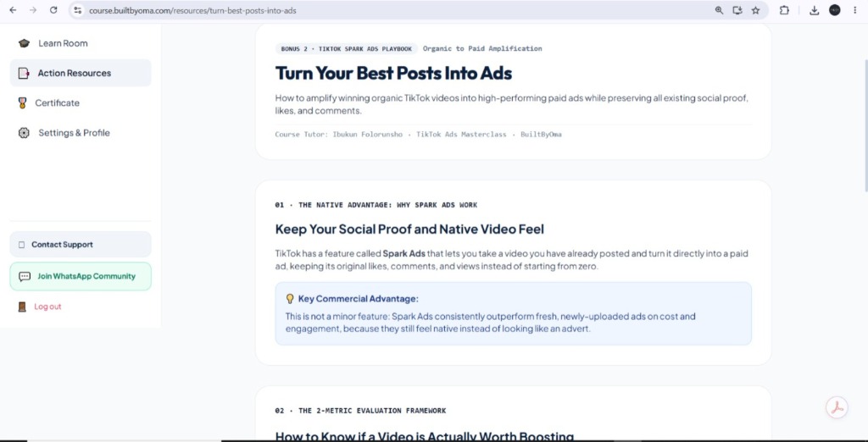Click the Certificate medal icon

(x=22, y=103)
